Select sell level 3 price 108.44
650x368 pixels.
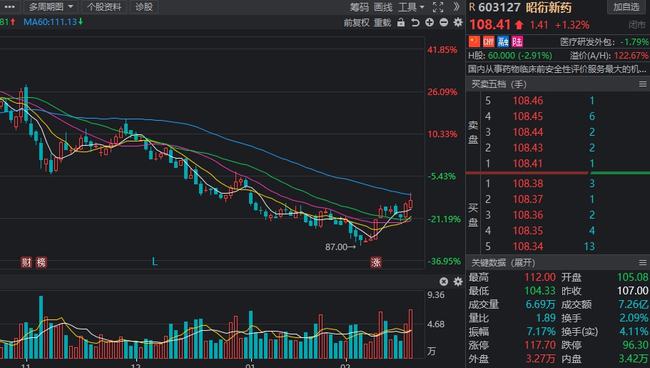click(528, 132)
